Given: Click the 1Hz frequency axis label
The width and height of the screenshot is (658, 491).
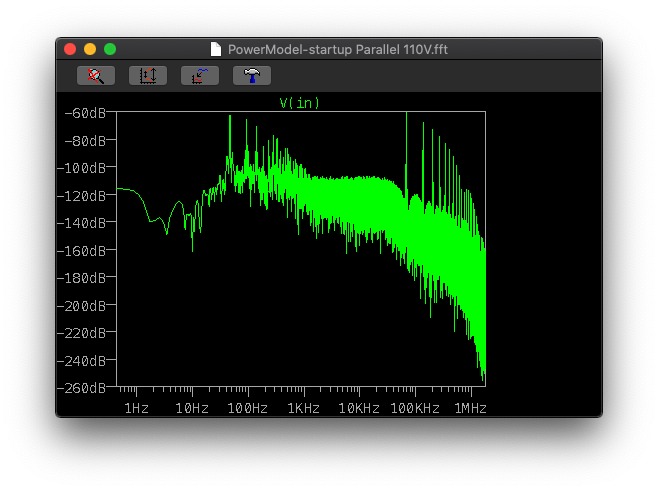Looking at the screenshot, I should pos(136,408).
